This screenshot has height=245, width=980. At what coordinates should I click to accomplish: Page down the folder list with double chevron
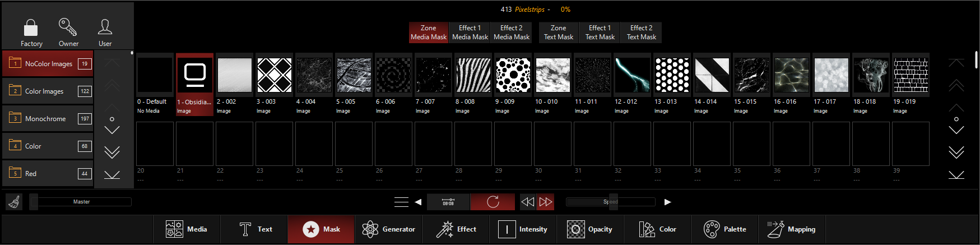tap(112, 152)
